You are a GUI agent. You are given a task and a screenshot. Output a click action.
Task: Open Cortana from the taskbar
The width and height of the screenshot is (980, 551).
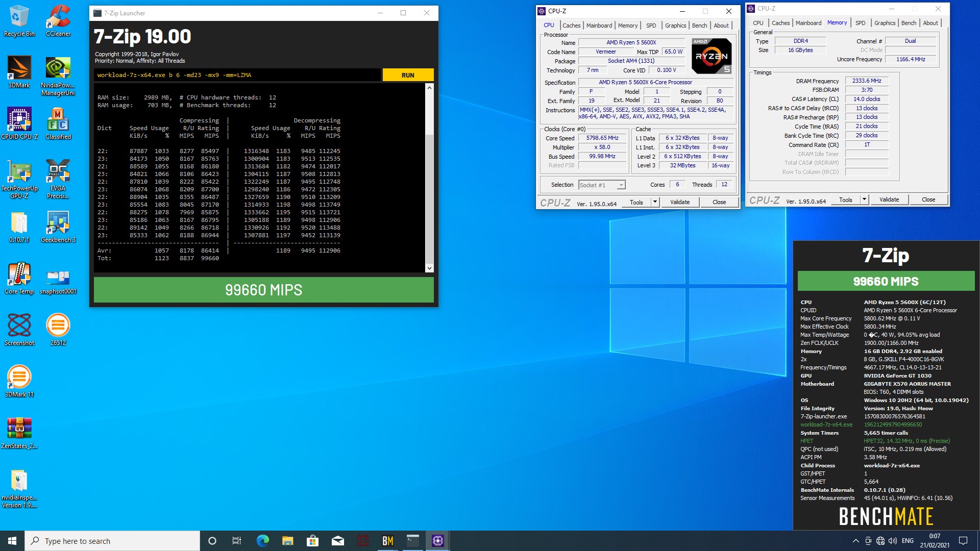(212, 541)
